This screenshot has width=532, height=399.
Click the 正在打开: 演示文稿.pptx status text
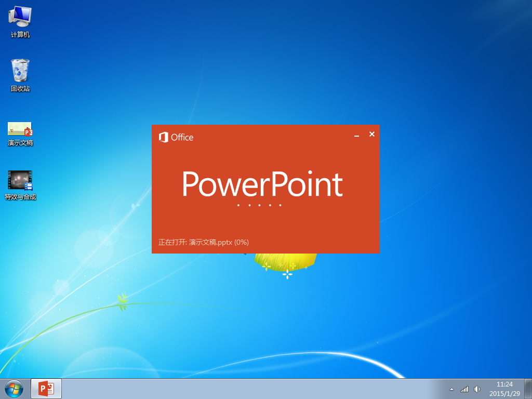click(x=203, y=242)
